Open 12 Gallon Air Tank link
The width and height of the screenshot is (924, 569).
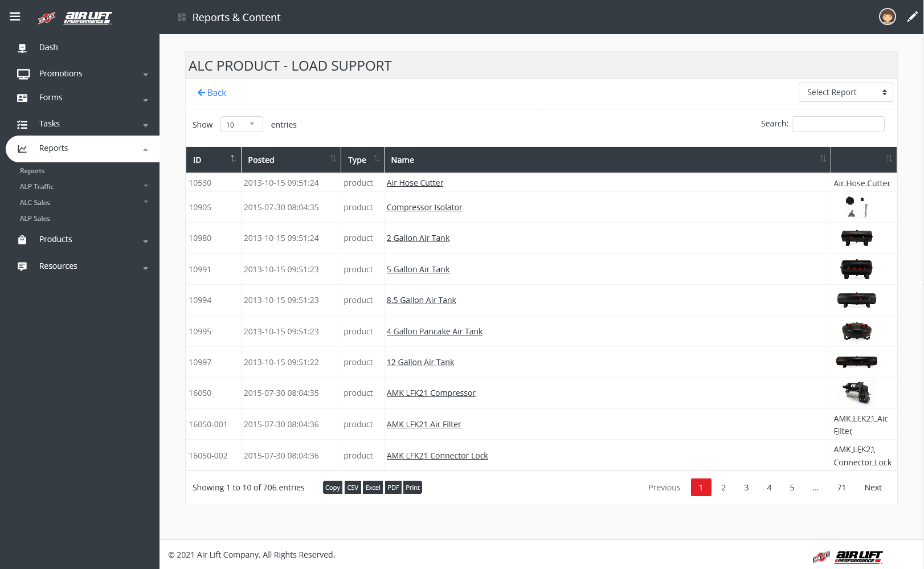tap(420, 362)
